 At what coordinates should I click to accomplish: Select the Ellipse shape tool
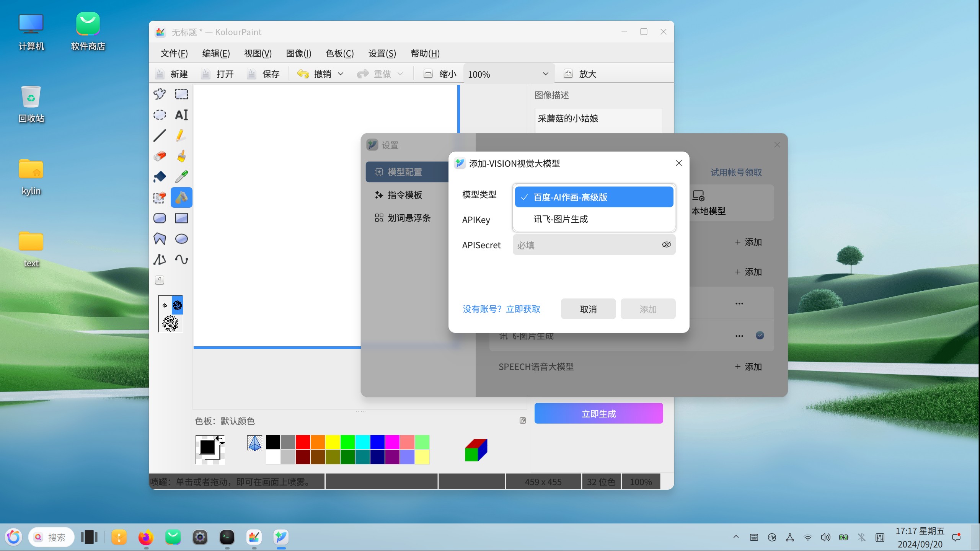[x=181, y=239]
